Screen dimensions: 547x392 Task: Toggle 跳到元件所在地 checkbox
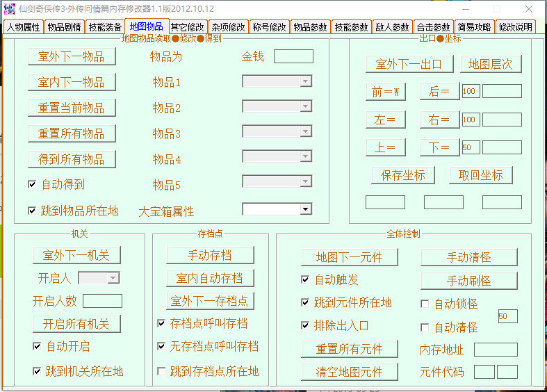click(305, 302)
